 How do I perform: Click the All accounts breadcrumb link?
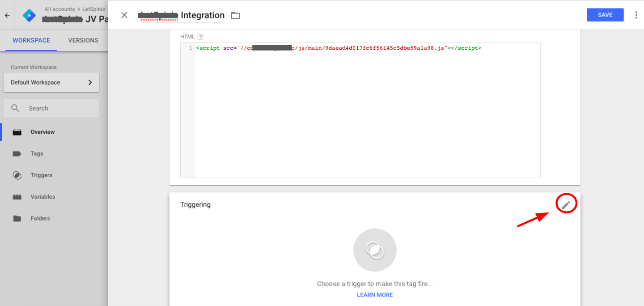pyautogui.click(x=60, y=9)
